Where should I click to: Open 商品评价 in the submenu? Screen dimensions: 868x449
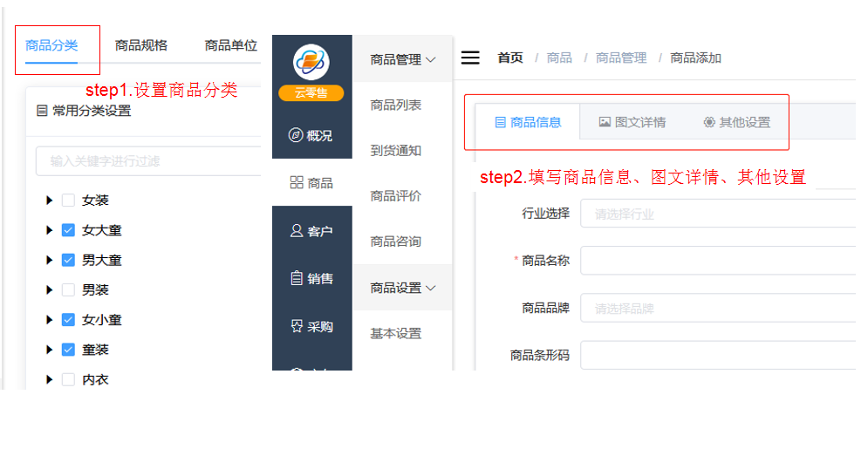tap(396, 196)
